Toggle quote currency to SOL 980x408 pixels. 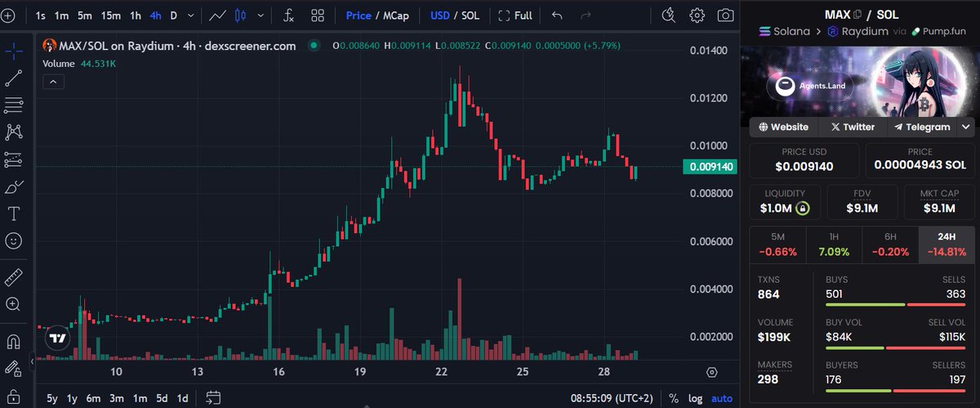[470, 16]
